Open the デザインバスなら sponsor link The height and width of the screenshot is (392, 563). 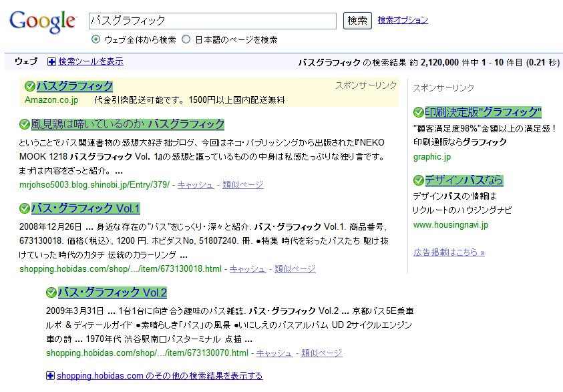(x=464, y=180)
